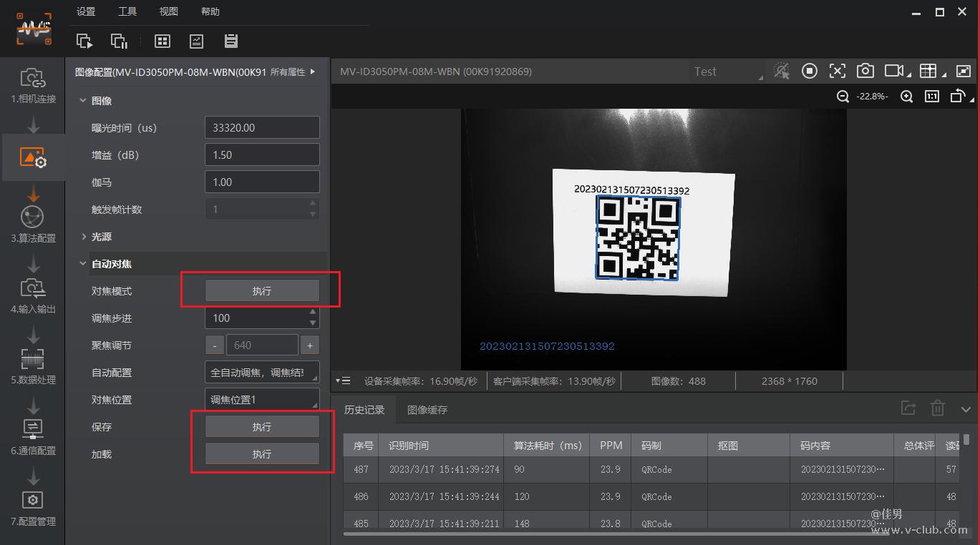Image resolution: width=980 pixels, height=545 pixels.
Task: Execute the 对焦模式 button
Action: tap(262, 291)
